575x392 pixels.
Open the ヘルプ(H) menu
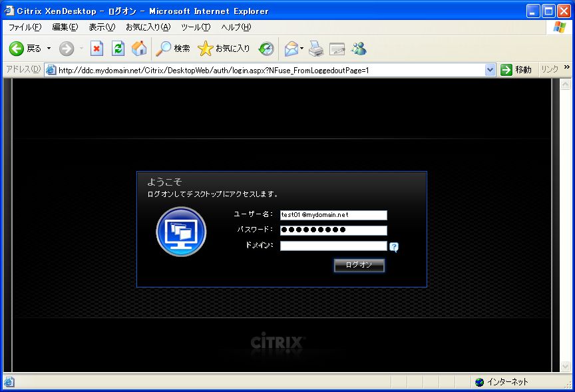pyautogui.click(x=236, y=27)
